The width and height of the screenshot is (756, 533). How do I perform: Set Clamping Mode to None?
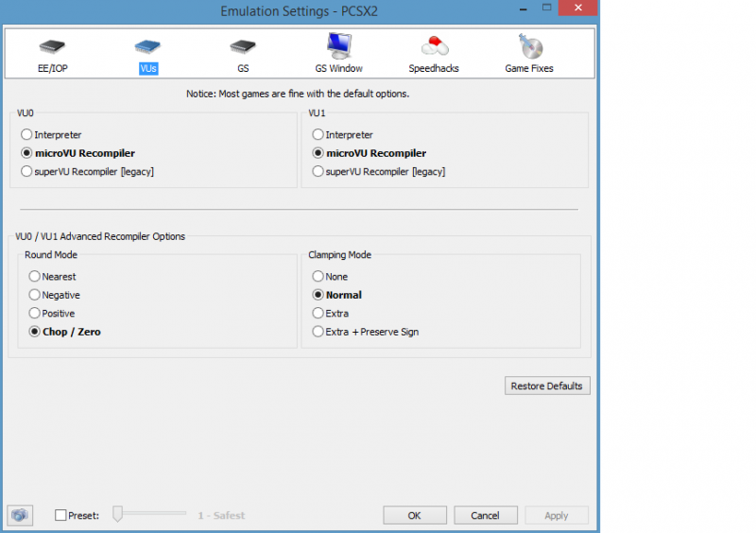point(318,277)
